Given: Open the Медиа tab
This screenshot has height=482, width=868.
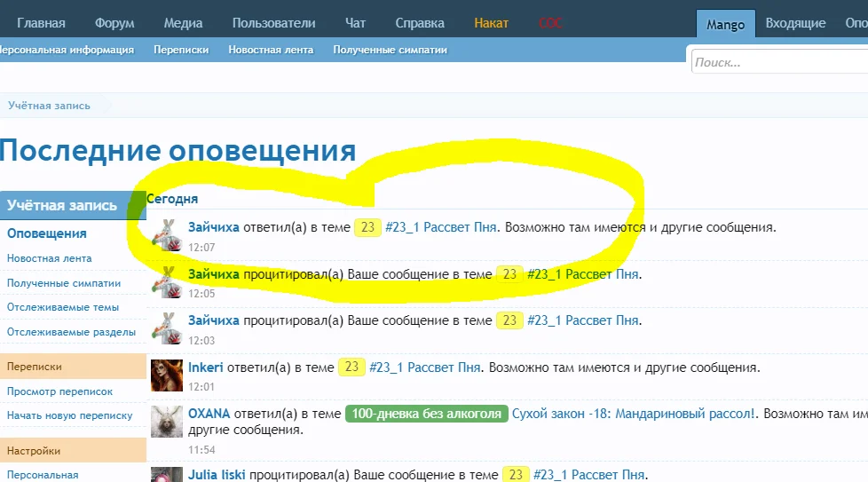Looking at the screenshot, I should point(183,23).
